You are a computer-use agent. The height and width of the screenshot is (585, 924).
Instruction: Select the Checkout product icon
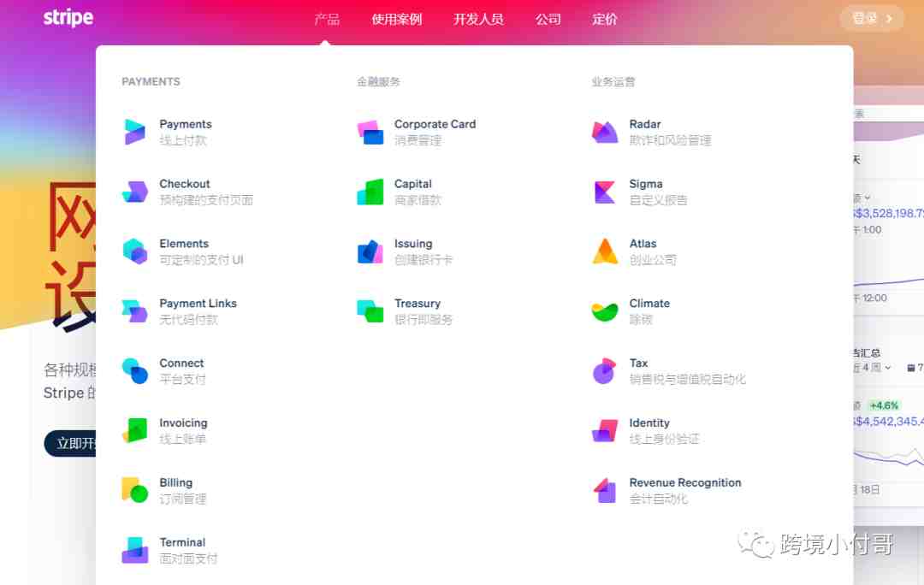tap(135, 192)
